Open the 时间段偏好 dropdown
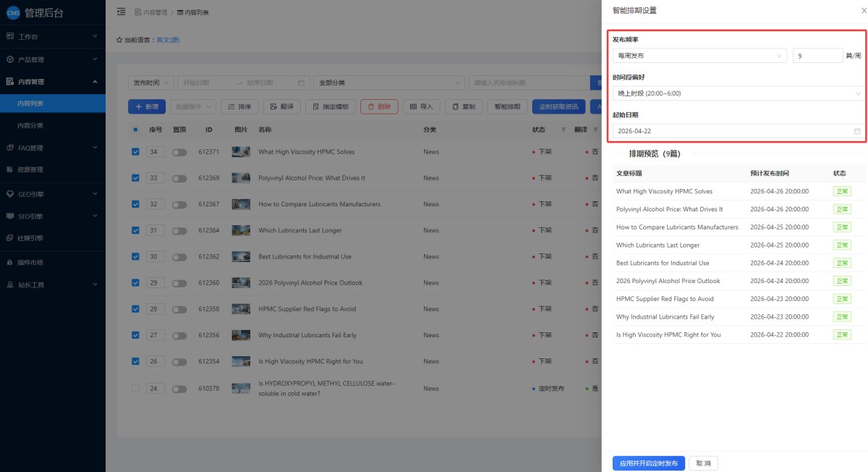The width and height of the screenshot is (868, 472). tap(738, 93)
